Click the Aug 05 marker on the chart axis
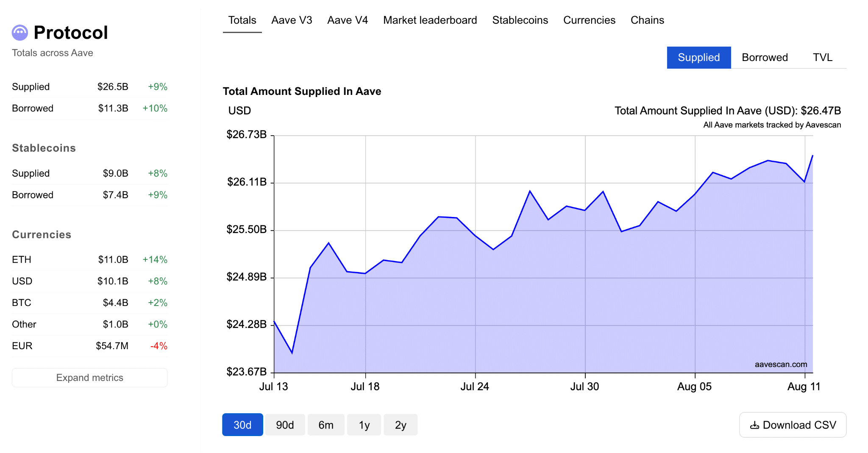This screenshot has width=868, height=453. pos(694,386)
